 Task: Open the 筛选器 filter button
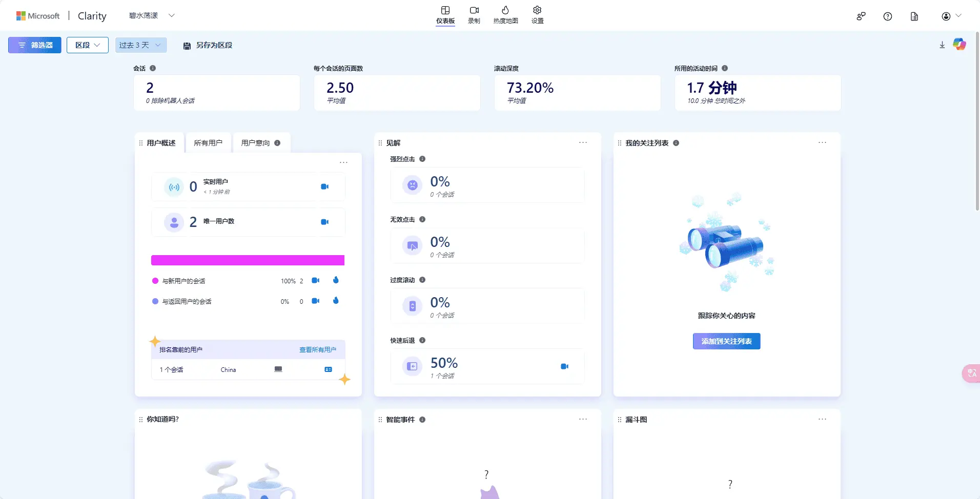[x=35, y=45]
